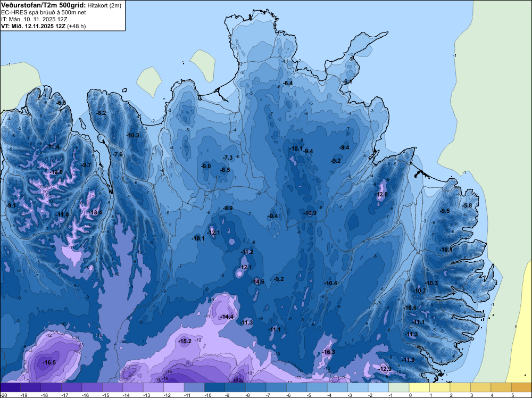Click the -8.5 temperature value on the map
532x398 pixels.
click(225, 170)
